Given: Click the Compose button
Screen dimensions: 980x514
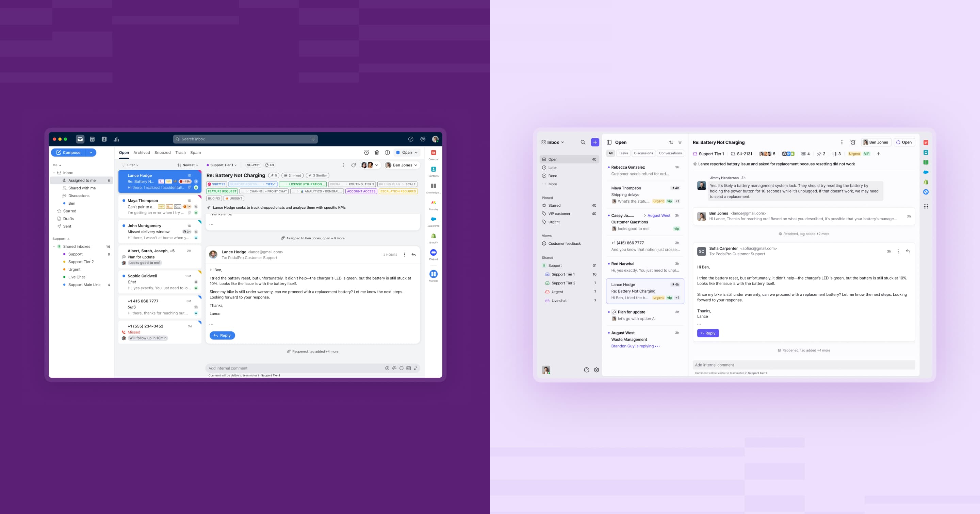Looking at the screenshot, I should 68,152.
